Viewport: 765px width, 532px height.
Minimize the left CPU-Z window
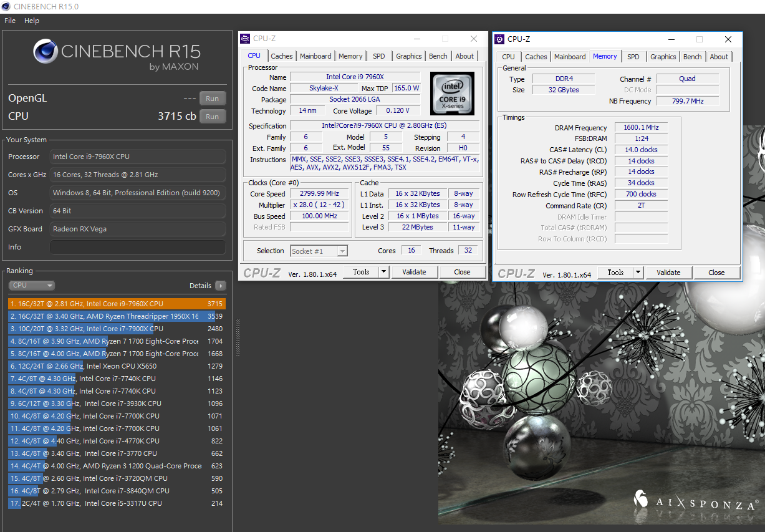(x=416, y=39)
